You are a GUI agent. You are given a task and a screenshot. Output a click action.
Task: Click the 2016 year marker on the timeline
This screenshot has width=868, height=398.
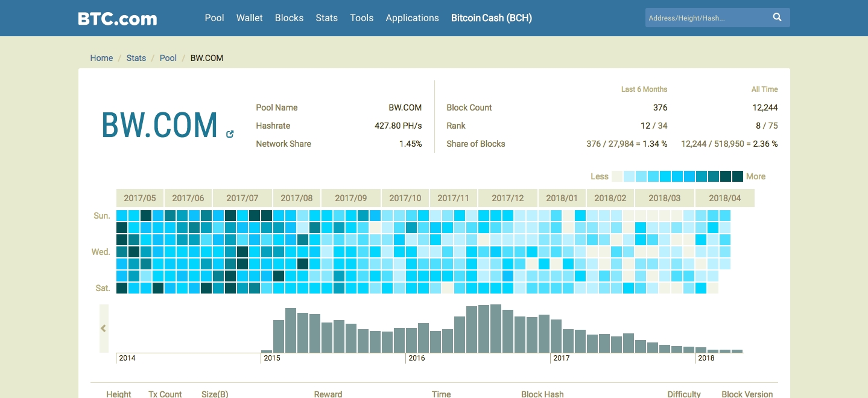click(417, 358)
